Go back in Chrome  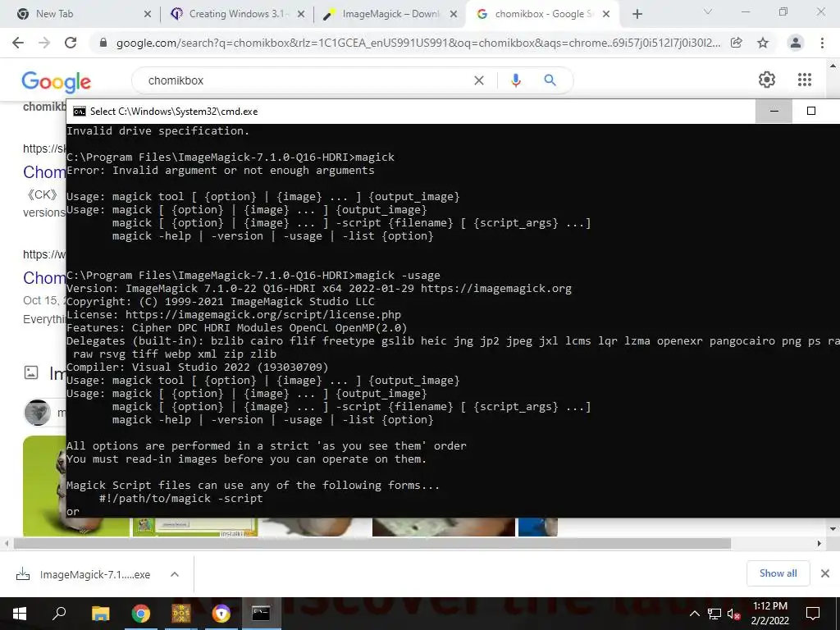click(x=18, y=43)
